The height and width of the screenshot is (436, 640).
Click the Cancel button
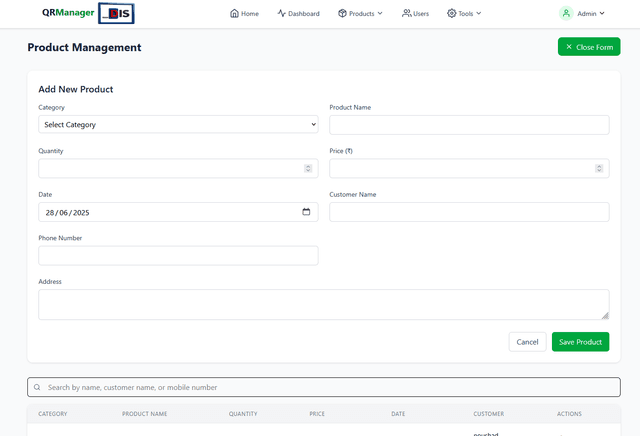pyautogui.click(x=527, y=342)
